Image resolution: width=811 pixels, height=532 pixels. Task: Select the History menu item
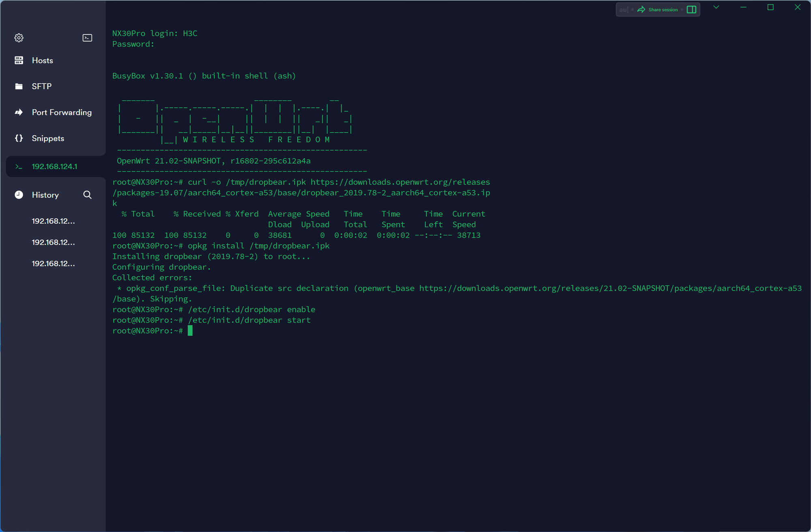click(46, 195)
